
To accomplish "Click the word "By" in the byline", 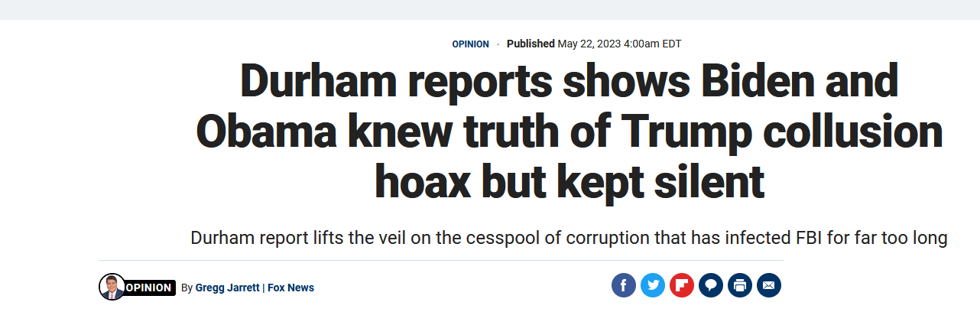I will point(187,288).
